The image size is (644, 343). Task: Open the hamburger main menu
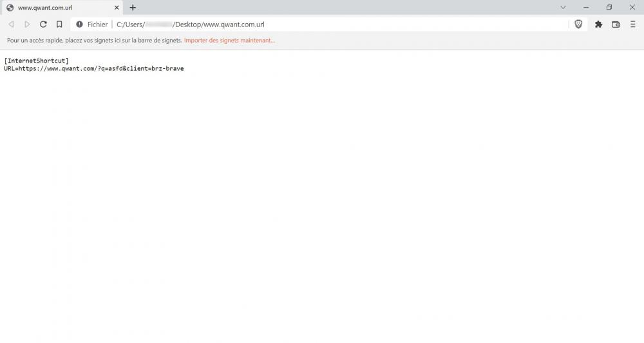pyautogui.click(x=633, y=24)
